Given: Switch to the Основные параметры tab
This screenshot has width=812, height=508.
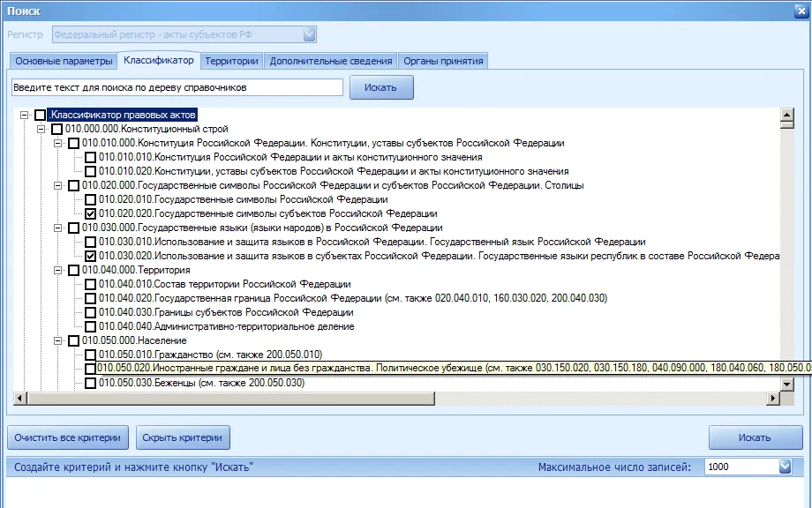Looking at the screenshot, I should pyautogui.click(x=64, y=61).
